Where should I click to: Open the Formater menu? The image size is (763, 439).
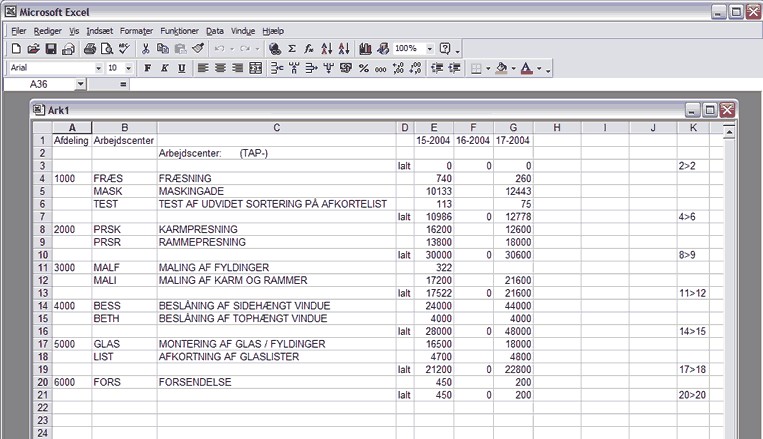135,31
